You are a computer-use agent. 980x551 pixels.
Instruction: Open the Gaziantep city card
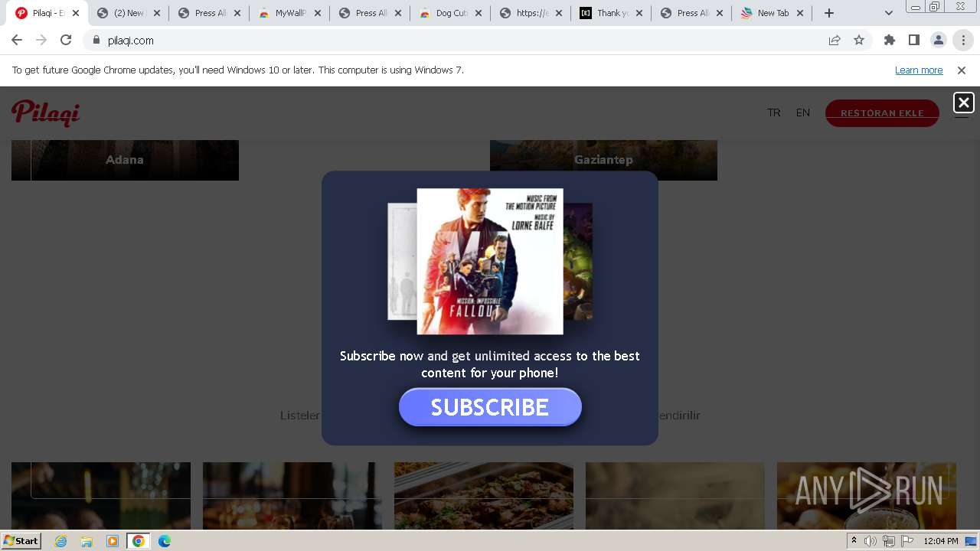(x=603, y=160)
